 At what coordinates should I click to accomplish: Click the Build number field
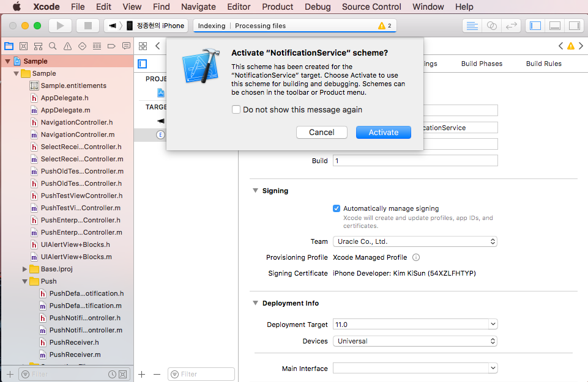pos(415,161)
